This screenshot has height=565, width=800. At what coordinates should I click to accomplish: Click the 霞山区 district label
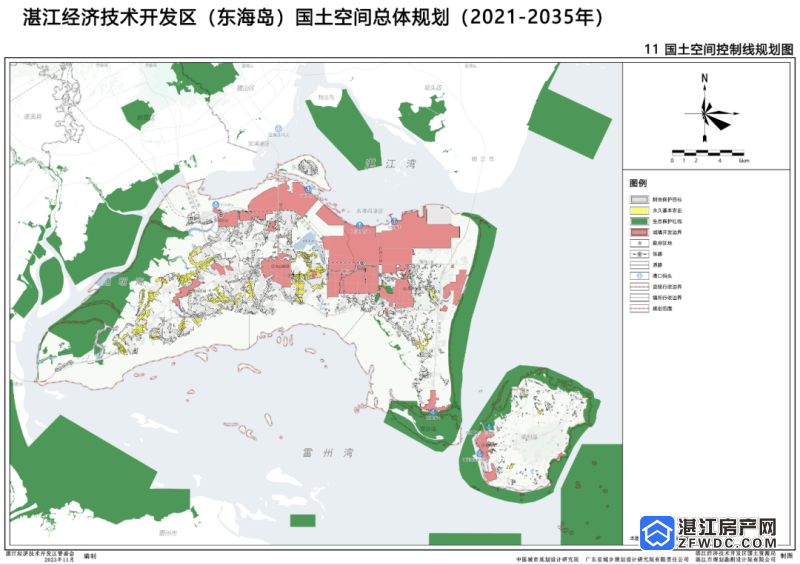pos(245,88)
